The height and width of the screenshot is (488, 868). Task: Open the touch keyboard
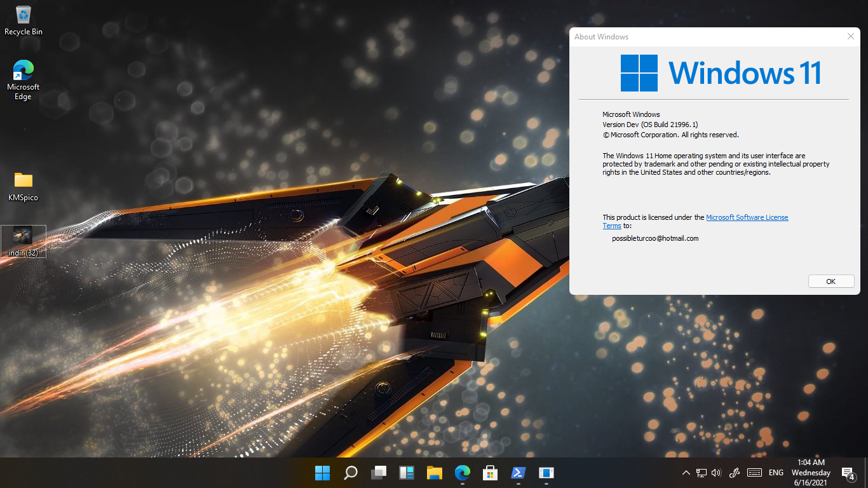755,473
